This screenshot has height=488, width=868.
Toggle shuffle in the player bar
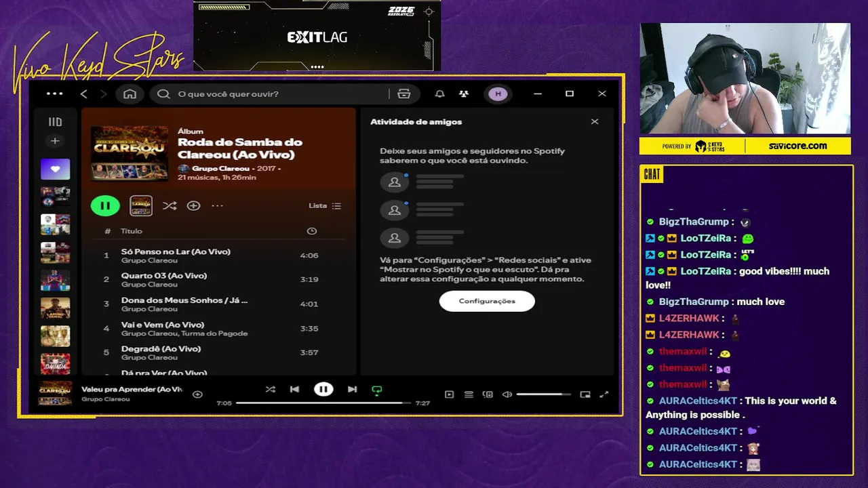[x=270, y=389]
